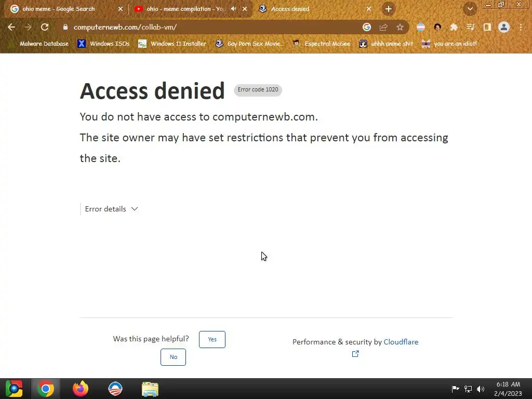532x399 pixels.
Task: Open the media controls playlist icon
Action: [471, 27]
